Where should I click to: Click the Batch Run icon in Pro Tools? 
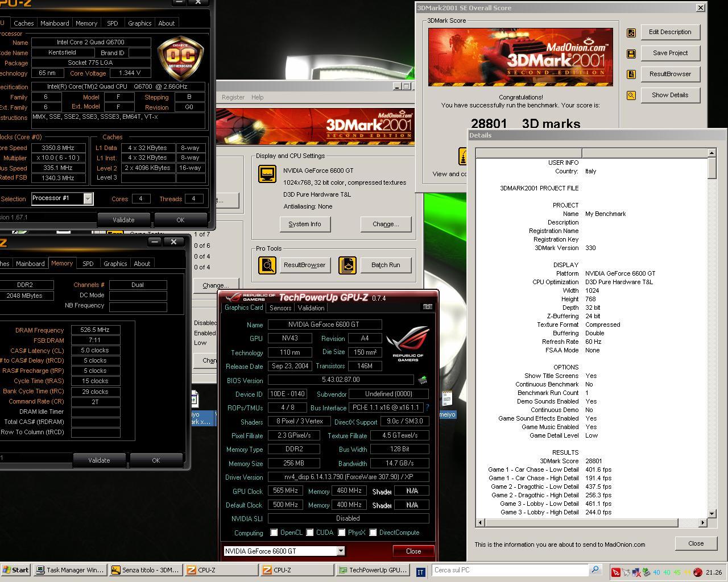pos(348,265)
